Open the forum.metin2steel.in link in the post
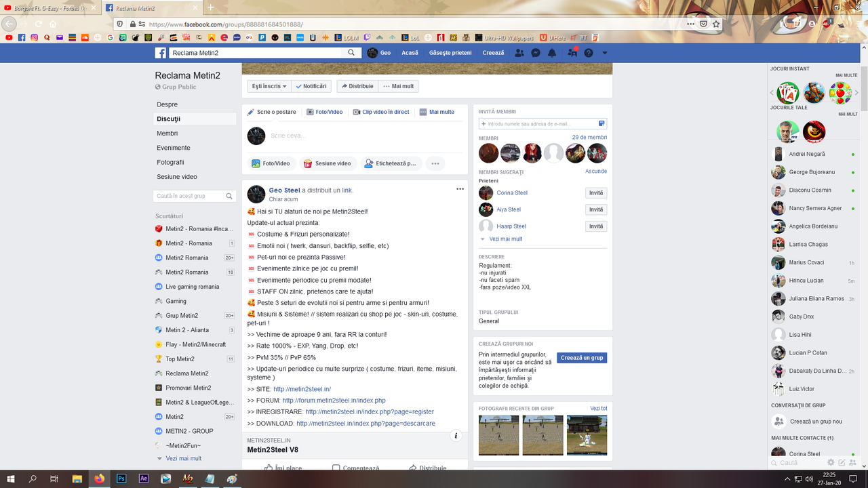Screen dimensions: 868x488 point(334,401)
